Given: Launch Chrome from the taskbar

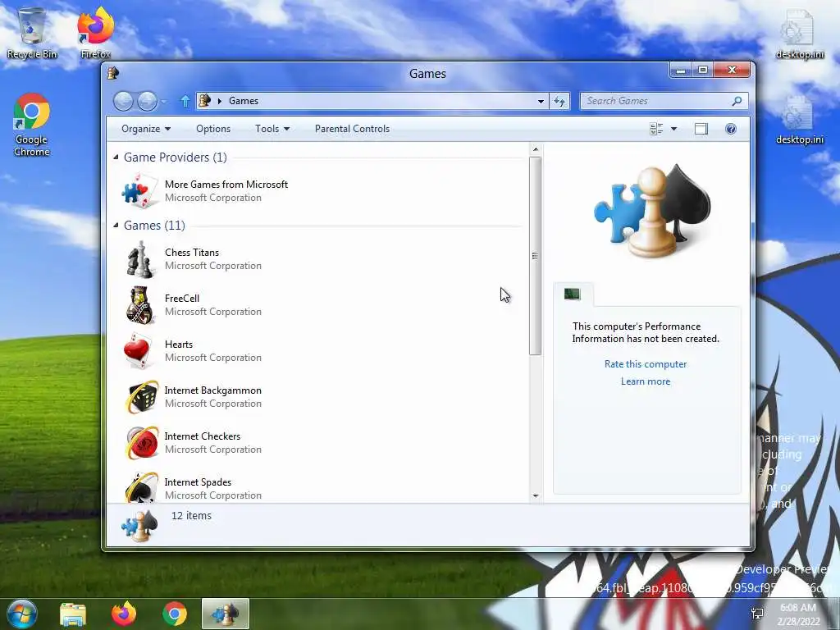Looking at the screenshot, I should (175, 614).
